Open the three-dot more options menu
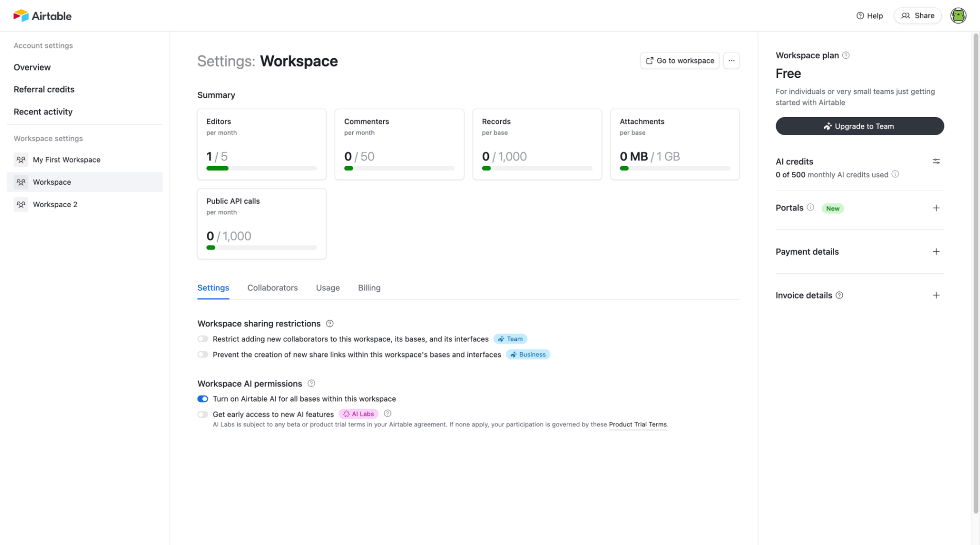 coord(731,61)
